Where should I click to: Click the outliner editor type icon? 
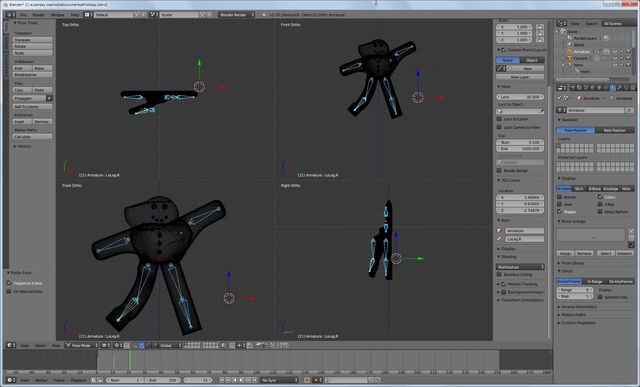point(562,23)
